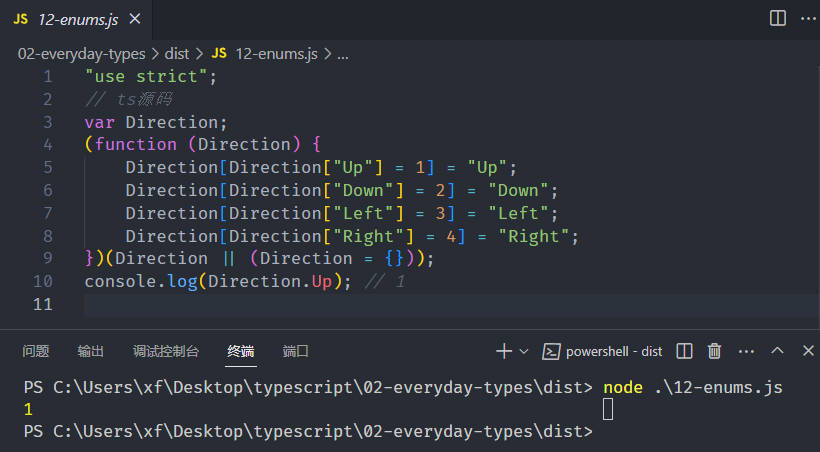Split the editor to the right
This screenshot has height=452, width=820.
coord(778,18)
